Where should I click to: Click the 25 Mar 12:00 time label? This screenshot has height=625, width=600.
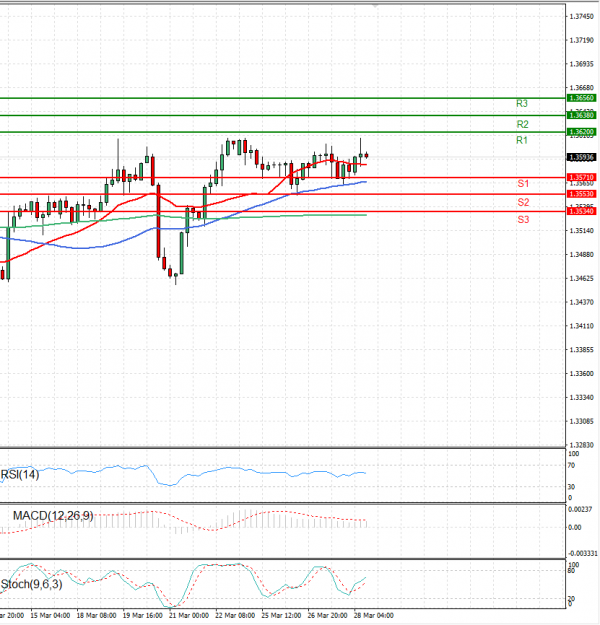(281, 616)
